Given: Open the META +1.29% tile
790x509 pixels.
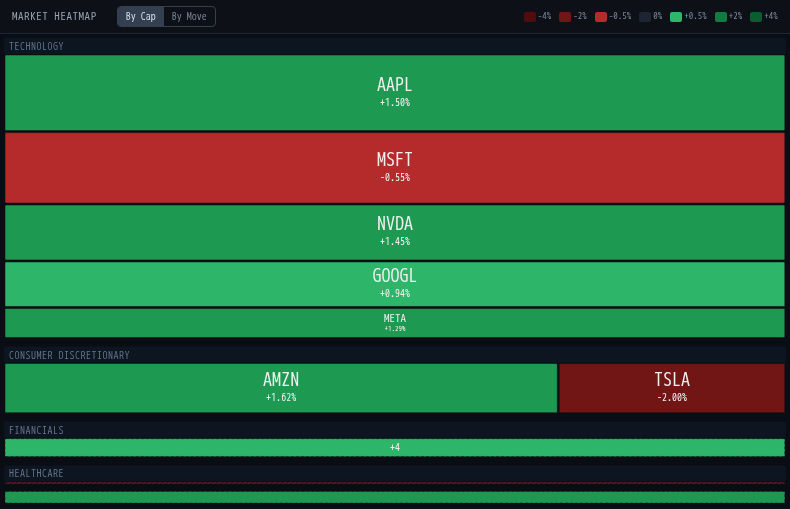Looking at the screenshot, I should pyautogui.click(x=394, y=323).
